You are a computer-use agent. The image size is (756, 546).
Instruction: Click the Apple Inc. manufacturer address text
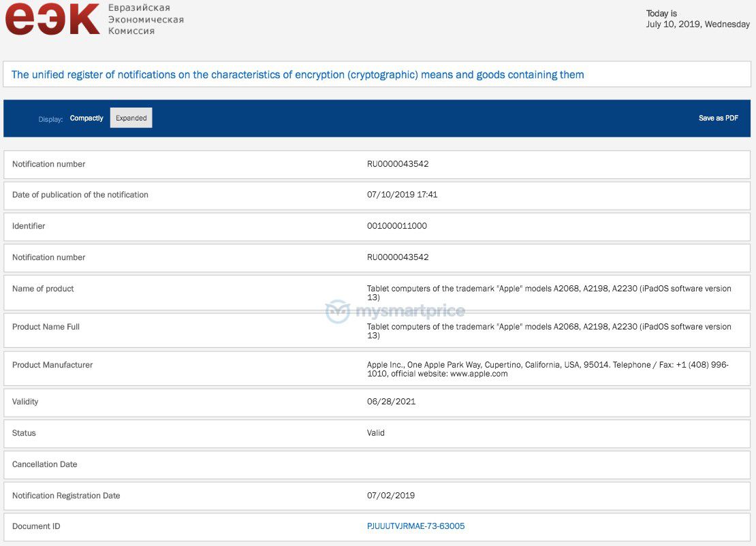(547, 369)
